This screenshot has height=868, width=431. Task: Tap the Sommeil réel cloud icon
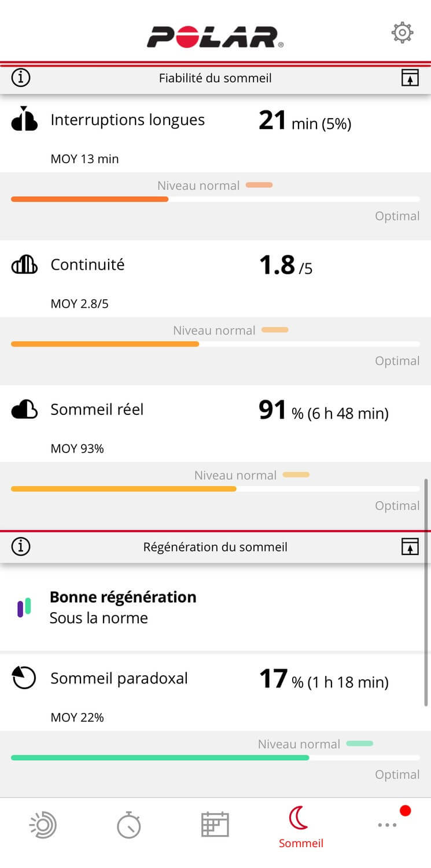point(24,410)
